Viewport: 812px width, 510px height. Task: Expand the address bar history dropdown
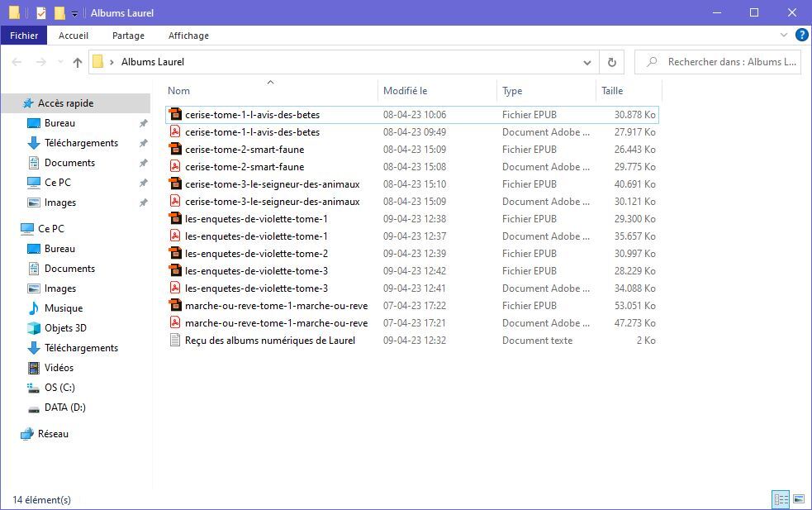(x=586, y=62)
